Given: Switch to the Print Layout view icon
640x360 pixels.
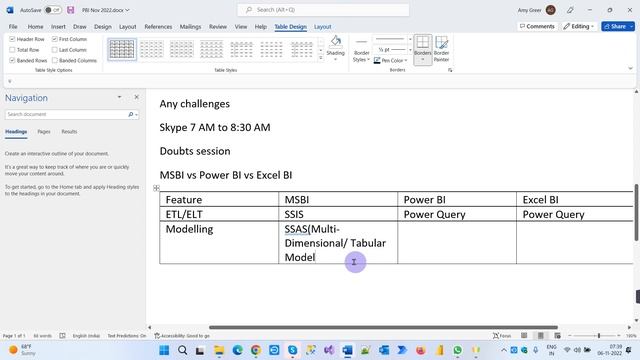Looking at the screenshot, I should coord(541,336).
